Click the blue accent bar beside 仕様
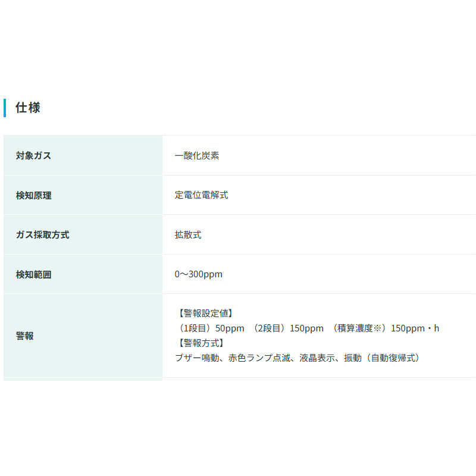 tap(5, 108)
